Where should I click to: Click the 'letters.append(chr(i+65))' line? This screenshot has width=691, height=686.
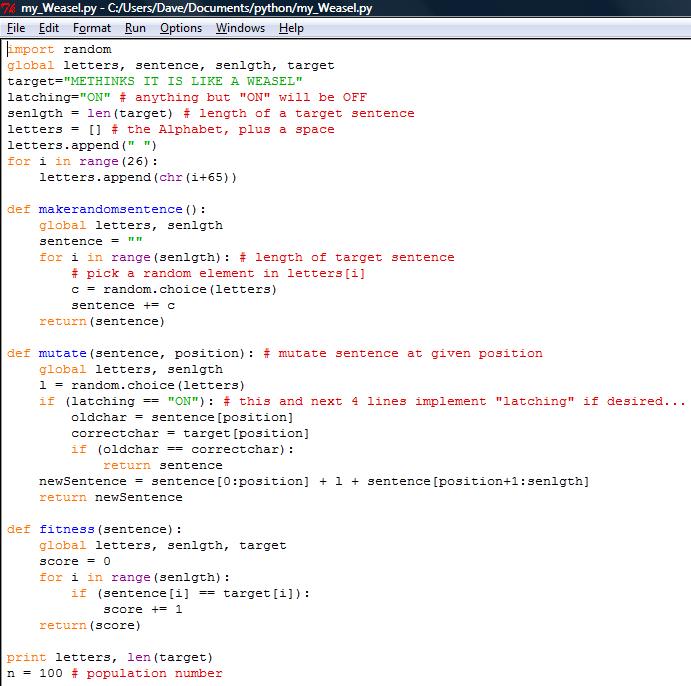tap(138, 178)
